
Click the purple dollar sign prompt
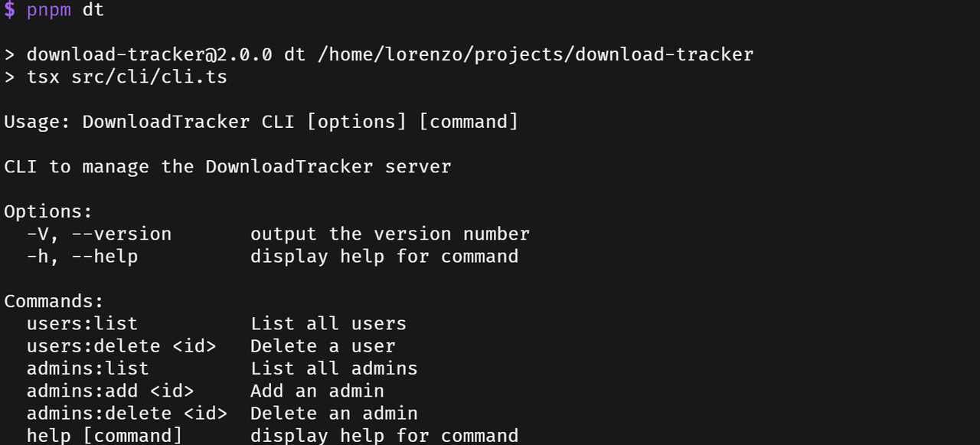tap(9, 10)
